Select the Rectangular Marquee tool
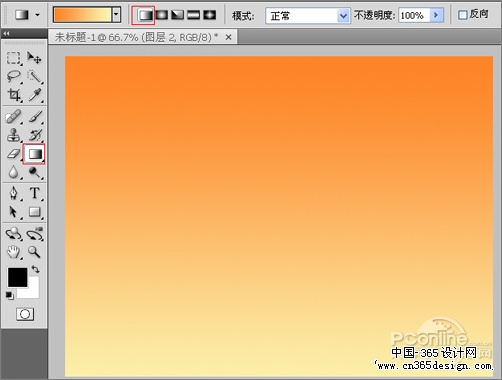 pyautogui.click(x=14, y=58)
